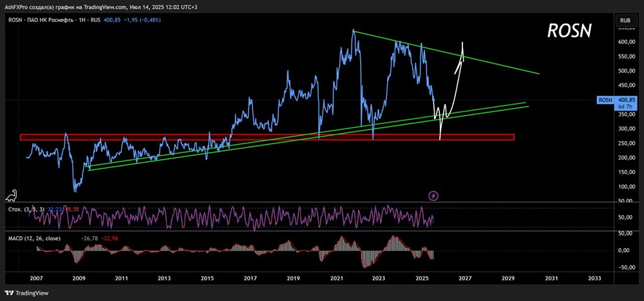Open the TradingView logo link

pos(26,293)
